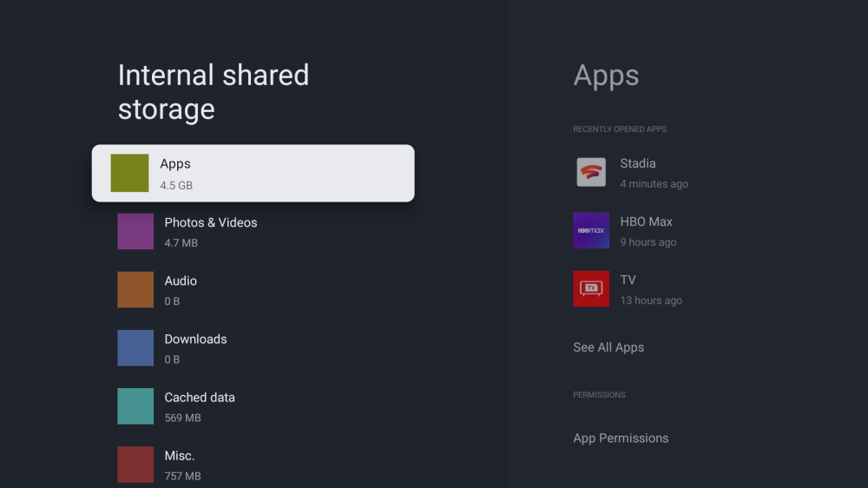This screenshot has height=488, width=868.
Task: Click the orange Audio storage swatch
Action: (135, 290)
